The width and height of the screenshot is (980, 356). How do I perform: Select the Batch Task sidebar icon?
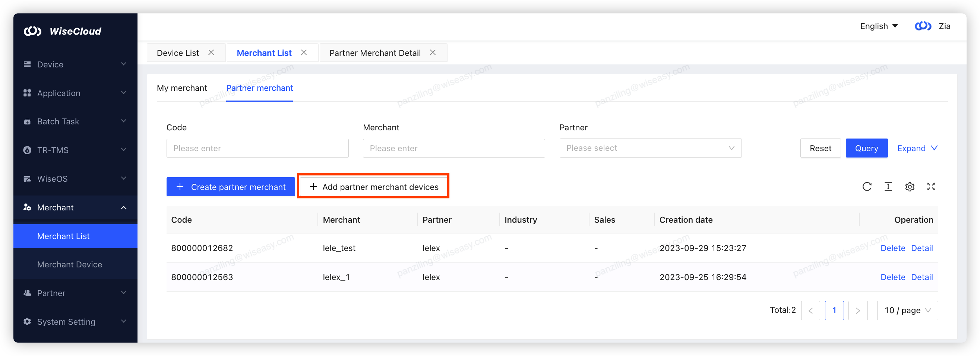tap(27, 121)
